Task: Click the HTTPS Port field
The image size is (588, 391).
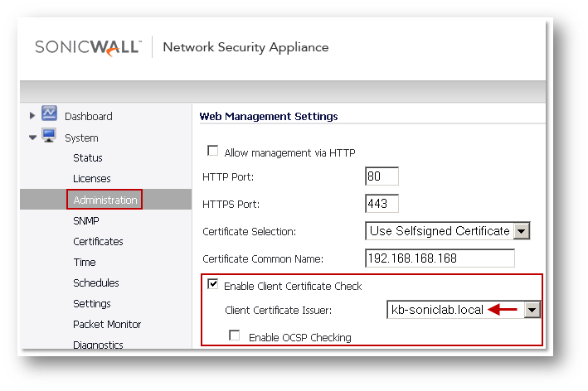Action: 381,203
